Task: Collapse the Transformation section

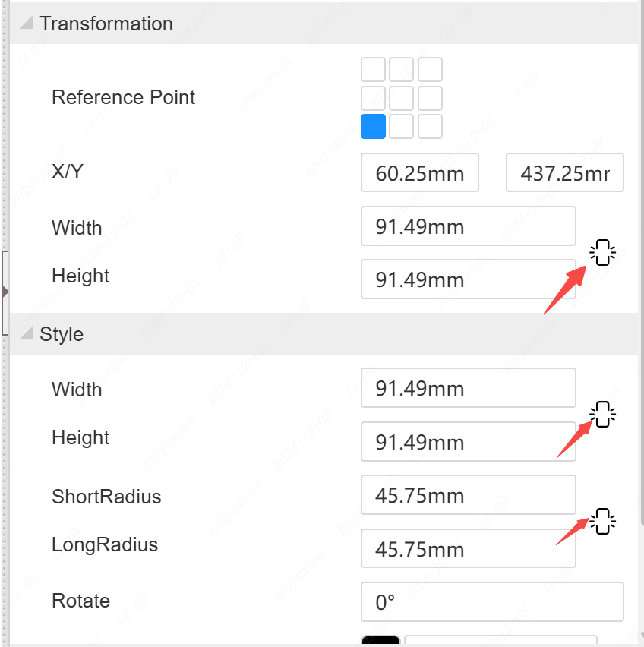Action: tap(27, 24)
